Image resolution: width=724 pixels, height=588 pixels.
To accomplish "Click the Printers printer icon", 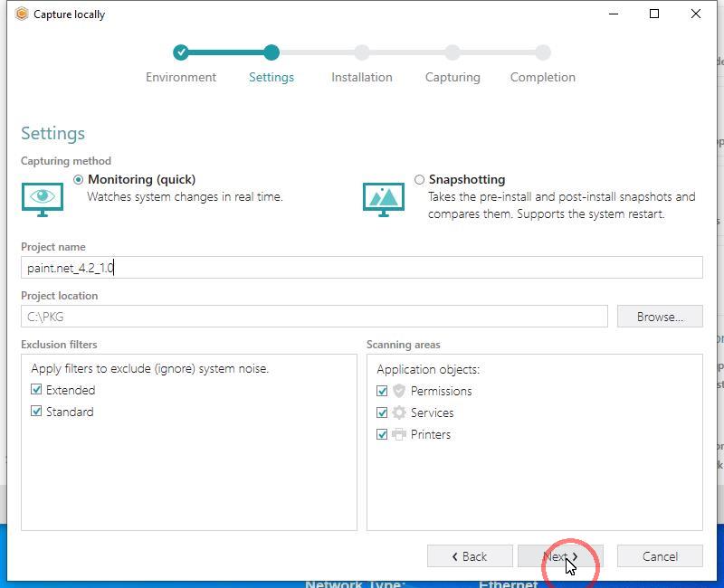I will [x=399, y=434].
